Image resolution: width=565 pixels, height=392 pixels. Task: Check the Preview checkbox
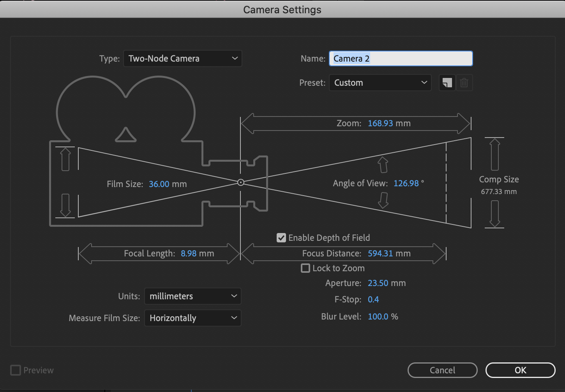click(x=15, y=370)
